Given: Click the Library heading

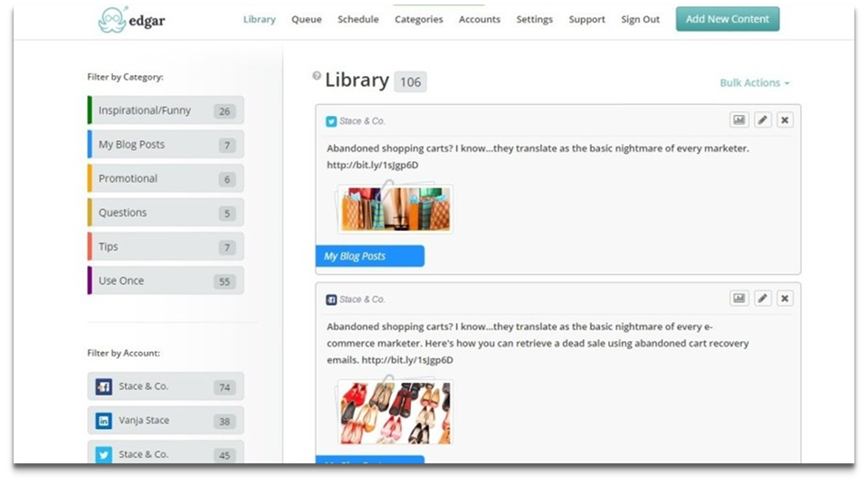Looking at the screenshot, I should [x=357, y=80].
